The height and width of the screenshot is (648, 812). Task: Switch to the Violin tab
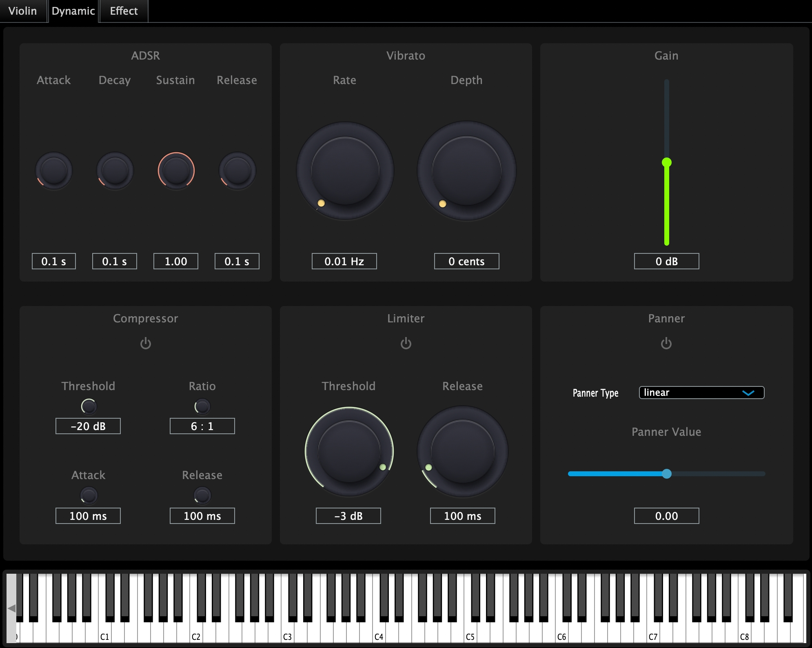click(22, 11)
